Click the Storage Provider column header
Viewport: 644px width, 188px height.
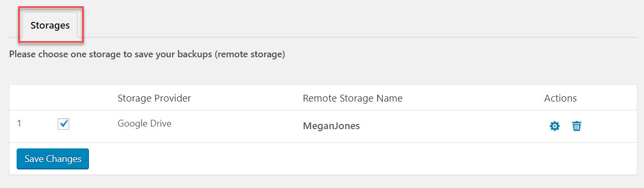click(x=154, y=98)
